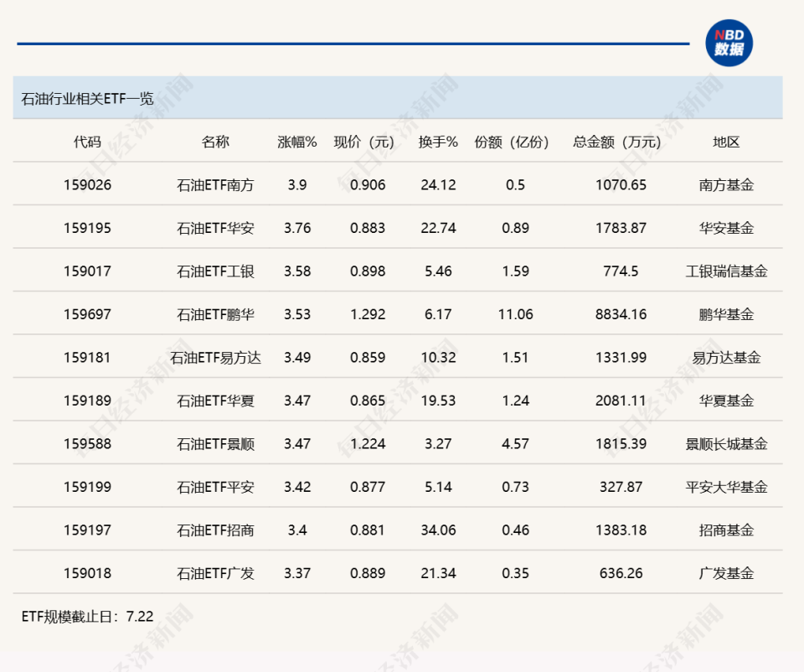Viewport: 804px width, 672px height.
Task: Select code 159026
Action: (87, 184)
